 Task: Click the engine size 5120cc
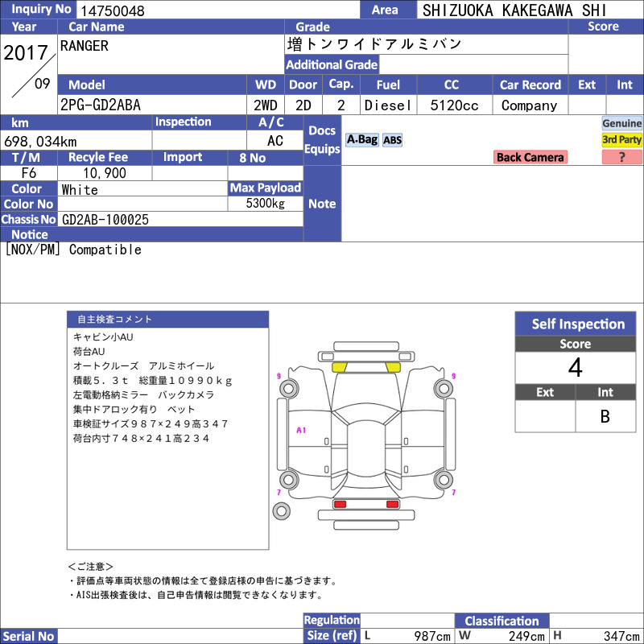(x=454, y=105)
